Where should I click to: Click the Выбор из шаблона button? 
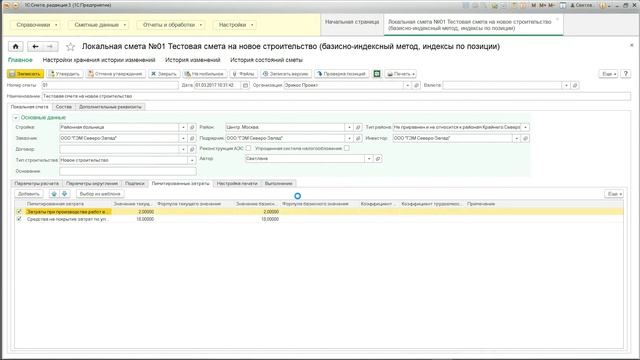100,194
